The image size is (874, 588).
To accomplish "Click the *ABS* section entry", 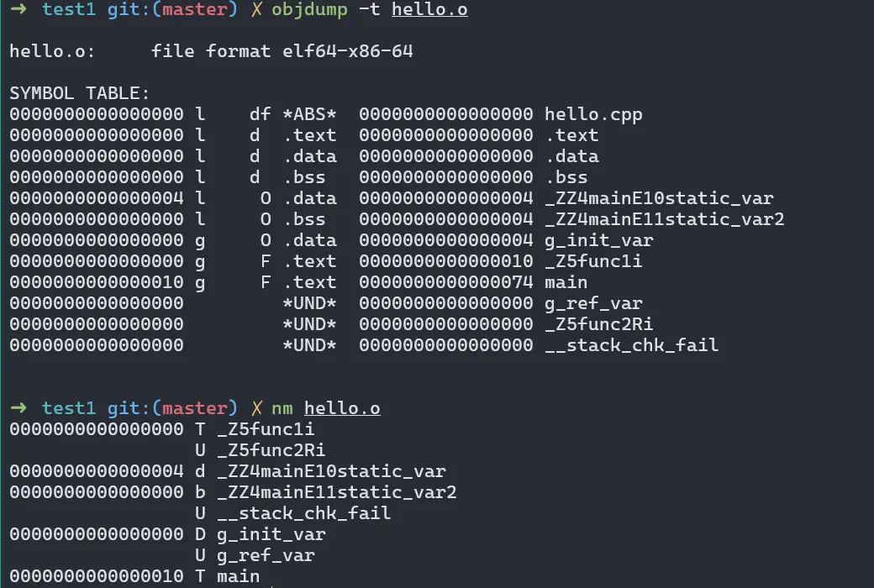I will 309,114.
